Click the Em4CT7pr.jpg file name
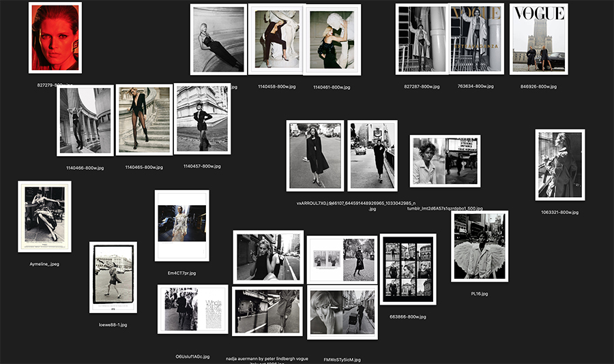 click(181, 273)
